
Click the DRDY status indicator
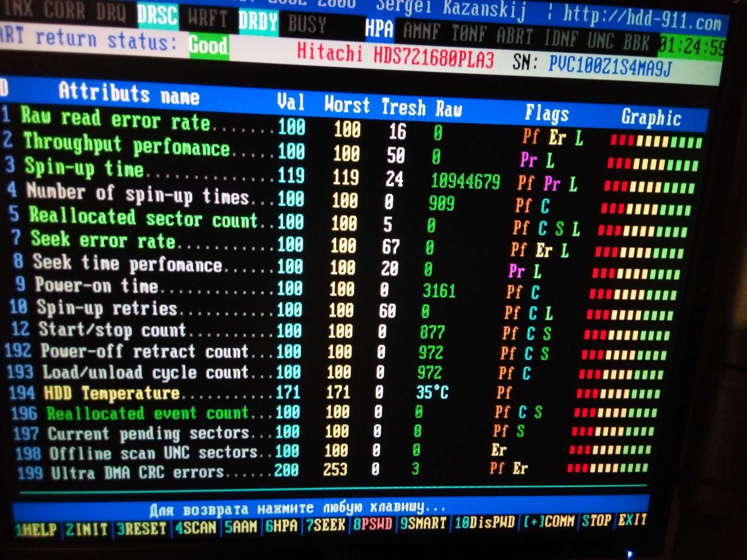pyautogui.click(x=258, y=21)
